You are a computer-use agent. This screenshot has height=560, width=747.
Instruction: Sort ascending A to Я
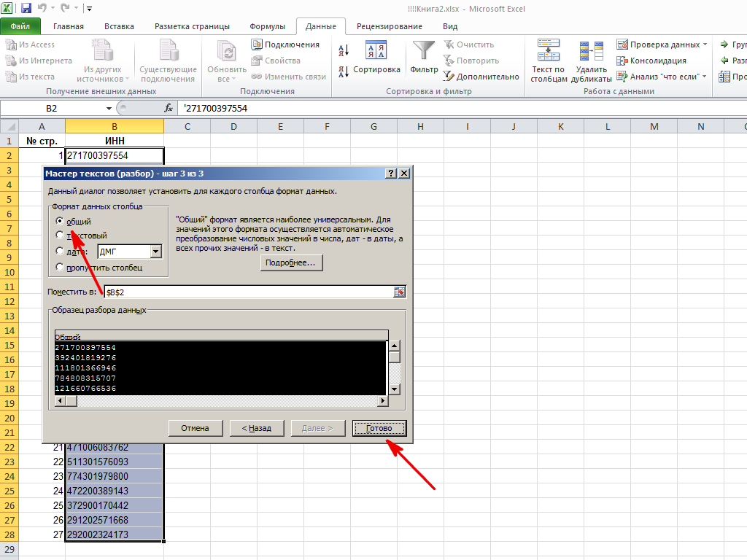[344, 50]
